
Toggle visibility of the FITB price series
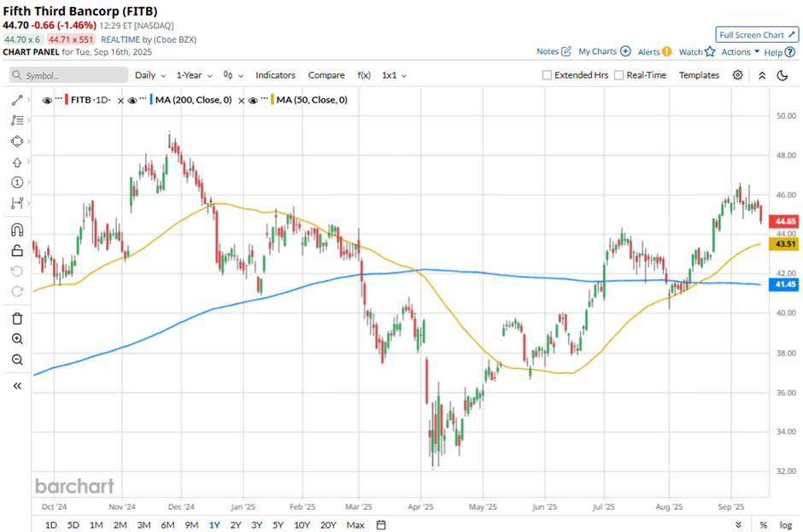47,101
